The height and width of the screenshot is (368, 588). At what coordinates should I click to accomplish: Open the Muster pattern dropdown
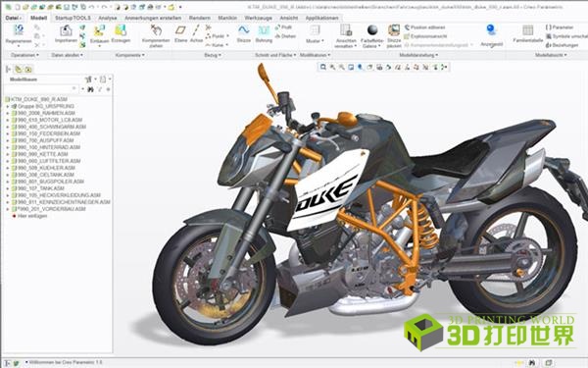click(315, 40)
